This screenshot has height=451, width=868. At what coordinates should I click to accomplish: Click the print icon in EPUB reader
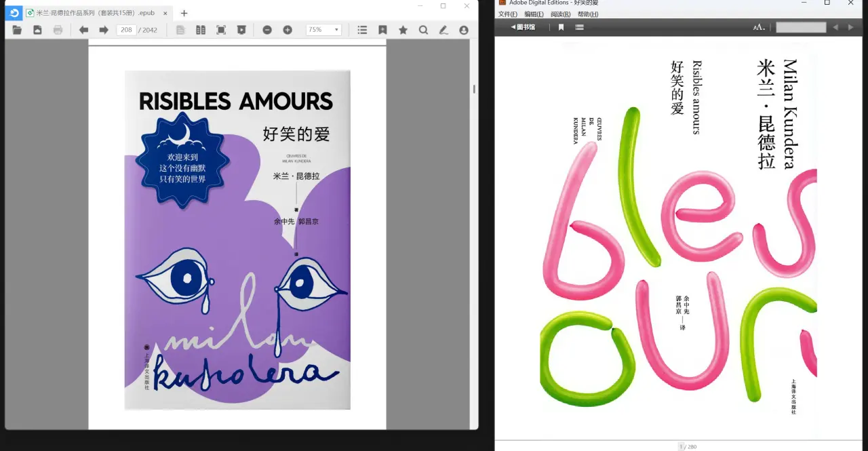tap(58, 30)
